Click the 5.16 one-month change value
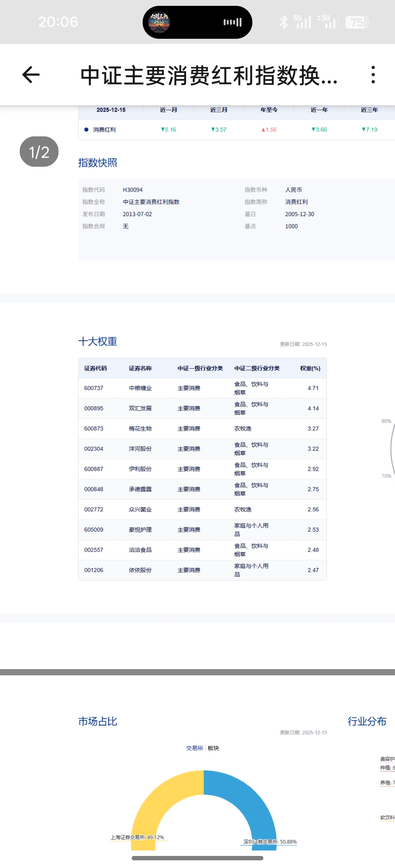The width and height of the screenshot is (395, 868). tap(169, 129)
